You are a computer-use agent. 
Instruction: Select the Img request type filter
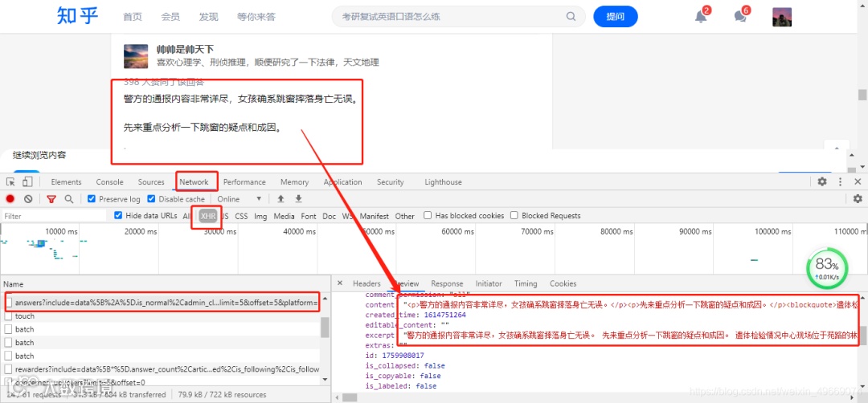click(x=260, y=216)
